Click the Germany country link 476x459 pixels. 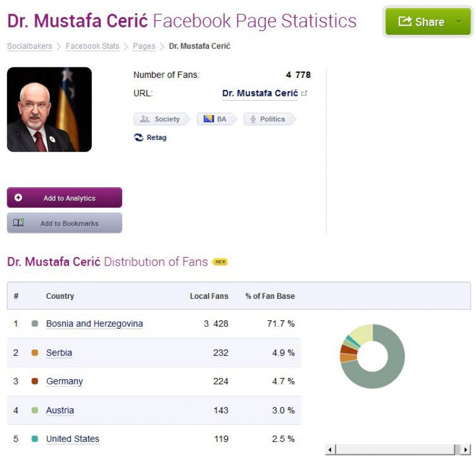[64, 381]
